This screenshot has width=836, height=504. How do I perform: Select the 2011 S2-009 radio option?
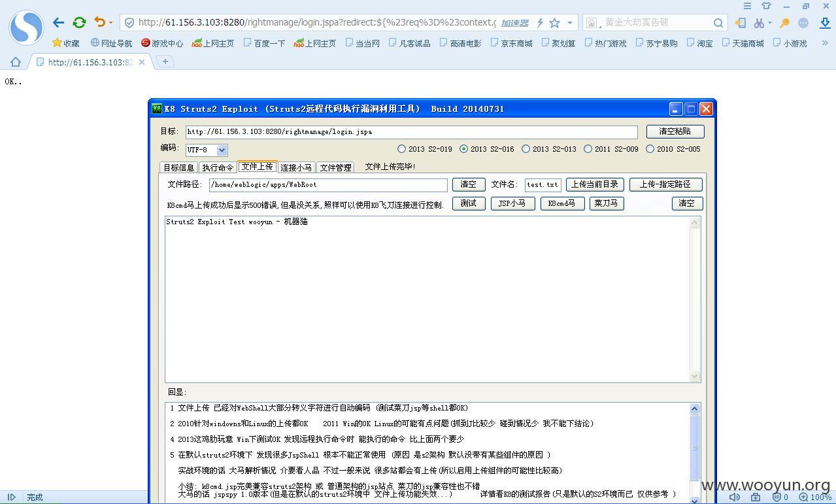(x=588, y=149)
